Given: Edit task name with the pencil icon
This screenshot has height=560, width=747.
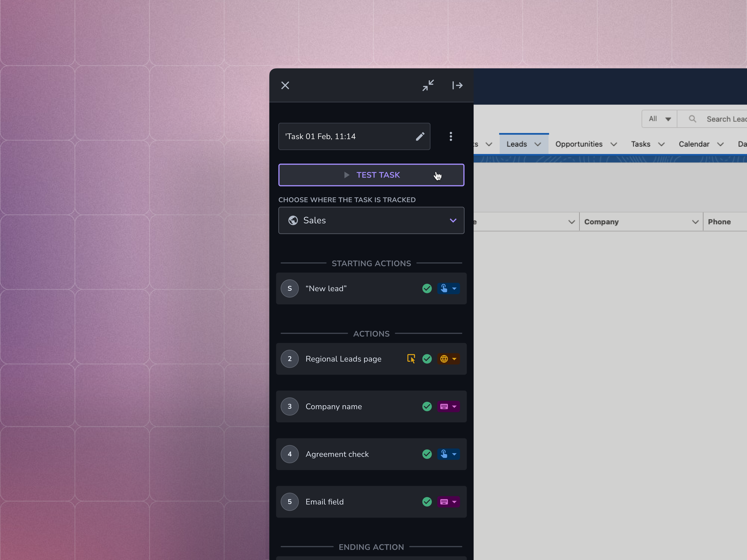Looking at the screenshot, I should click(x=420, y=136).
